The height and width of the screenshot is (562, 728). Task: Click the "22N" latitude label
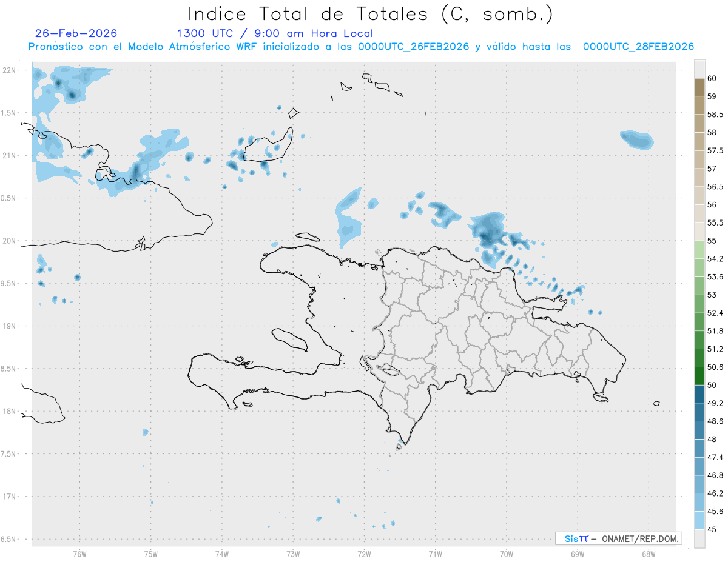point(10,70)
